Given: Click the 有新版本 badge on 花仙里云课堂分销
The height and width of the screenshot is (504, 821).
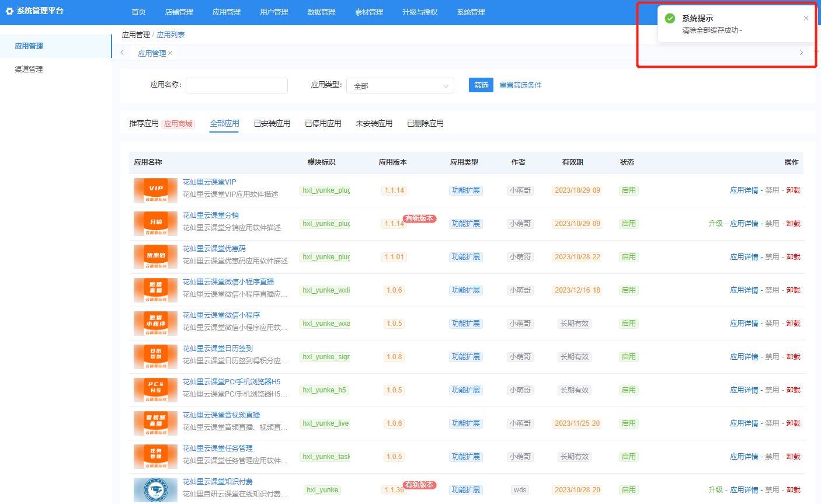Looking at the screenshot, I should tap(419, 218).
